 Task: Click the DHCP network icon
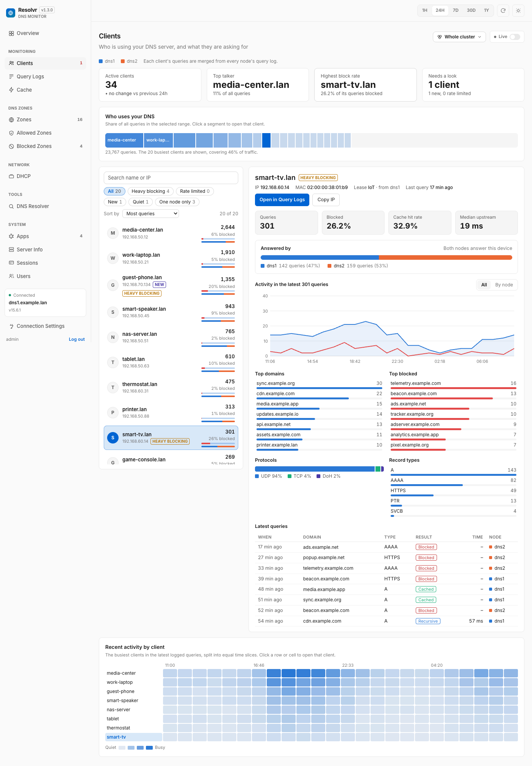(11, 176)
